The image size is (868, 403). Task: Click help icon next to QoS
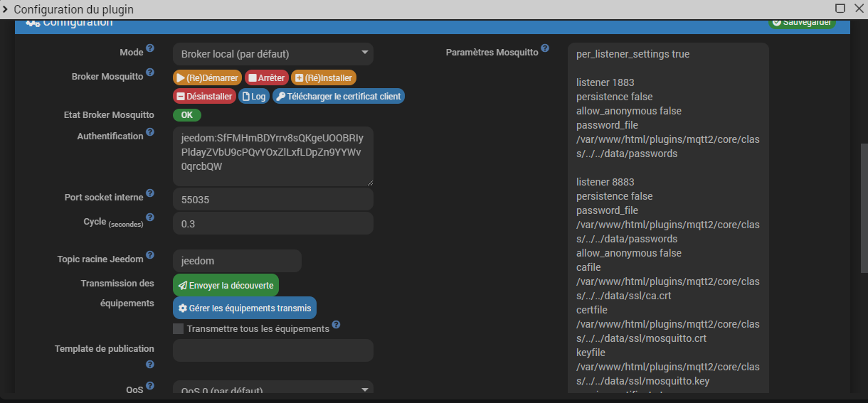tap(150, 387)
